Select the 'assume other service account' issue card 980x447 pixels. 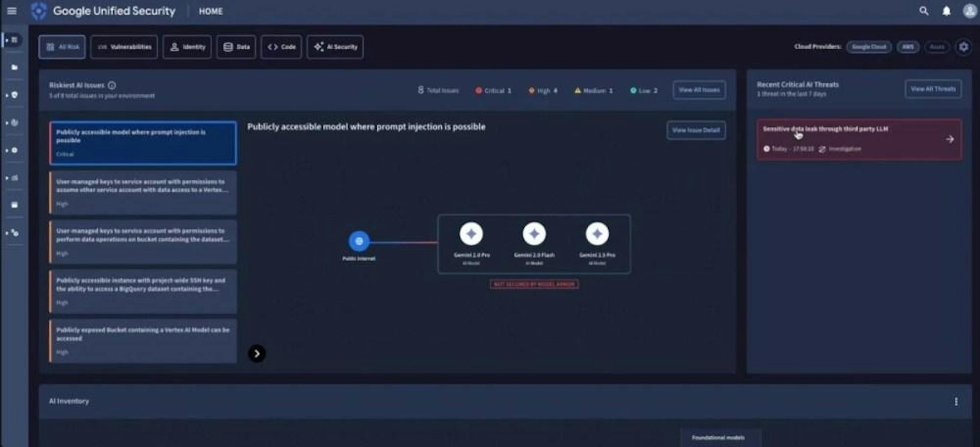(143, 192)
